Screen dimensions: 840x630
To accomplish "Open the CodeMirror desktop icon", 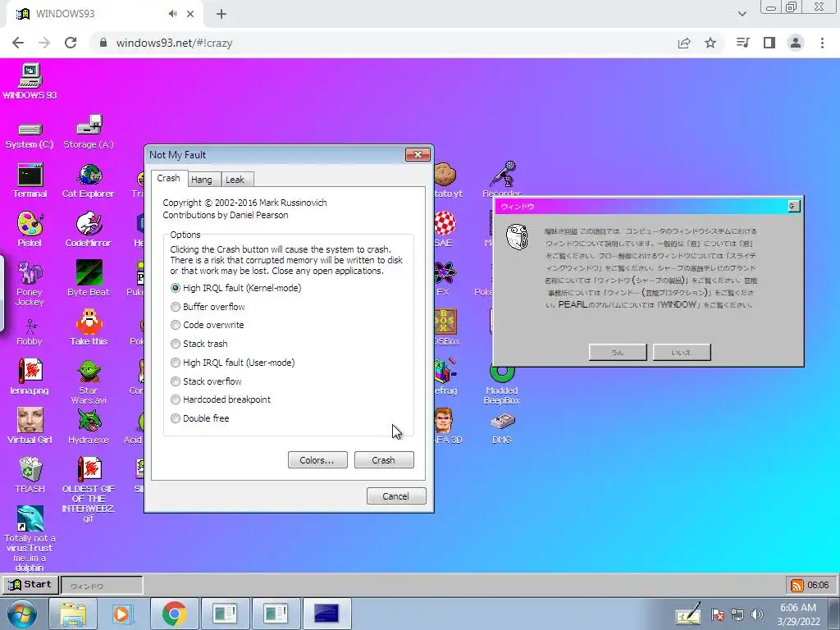I will 89,230.
